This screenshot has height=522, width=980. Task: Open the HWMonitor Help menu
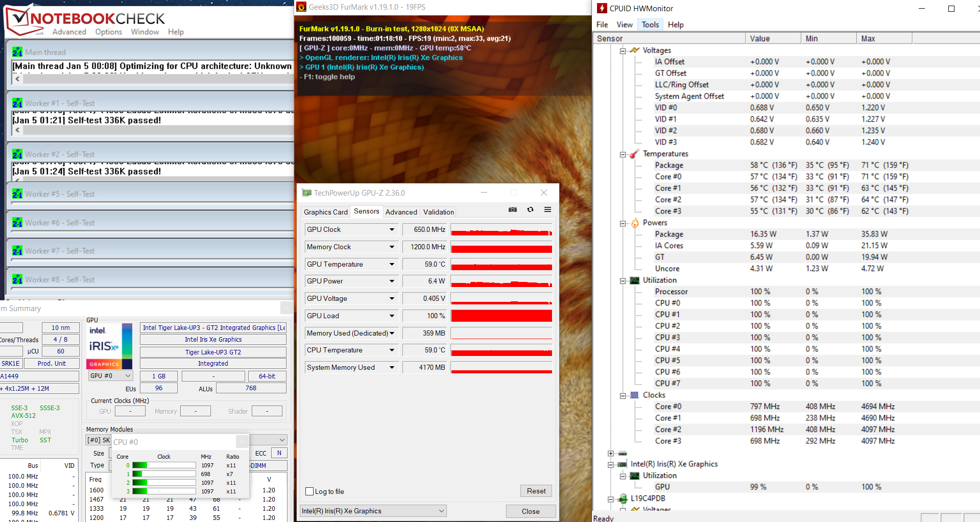(x=676, y=25)
